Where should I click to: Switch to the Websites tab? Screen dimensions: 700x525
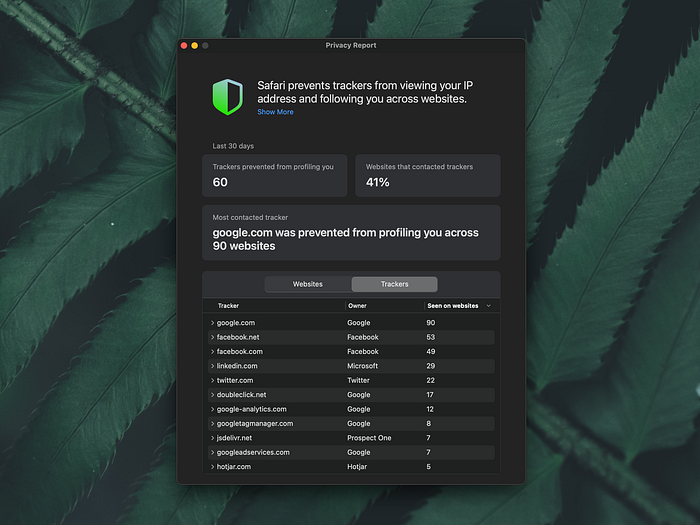(x=308, y=284)
